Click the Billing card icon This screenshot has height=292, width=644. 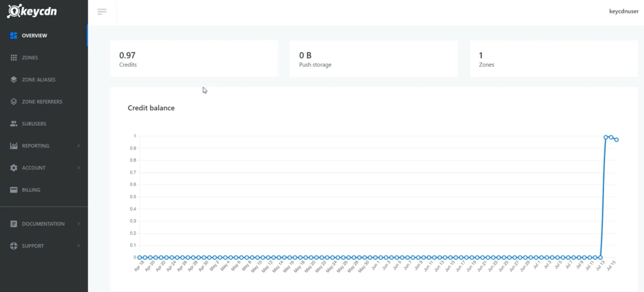(14, 190)
